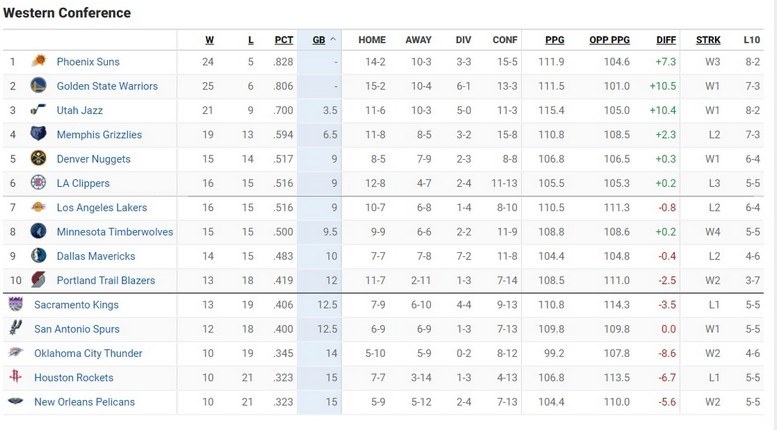777x430 pixels.
Task: Open the New Orleans Pelicans link
Action: (x=84, y=402)
